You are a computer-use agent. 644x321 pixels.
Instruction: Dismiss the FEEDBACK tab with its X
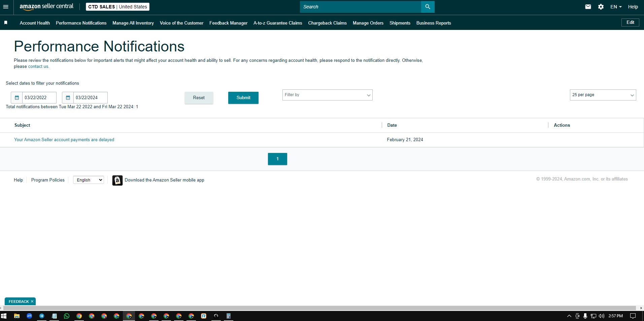[x=32, y=302]
